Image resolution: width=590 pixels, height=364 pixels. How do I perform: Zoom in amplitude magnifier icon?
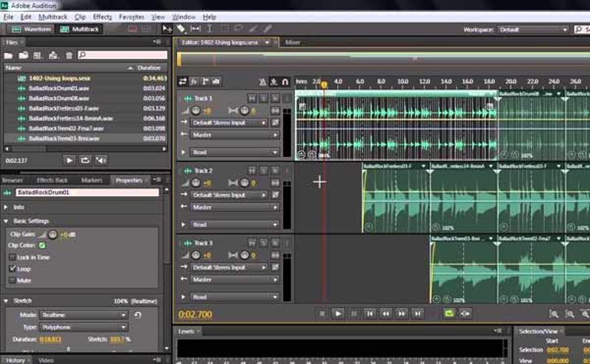(x=554, y=314)
